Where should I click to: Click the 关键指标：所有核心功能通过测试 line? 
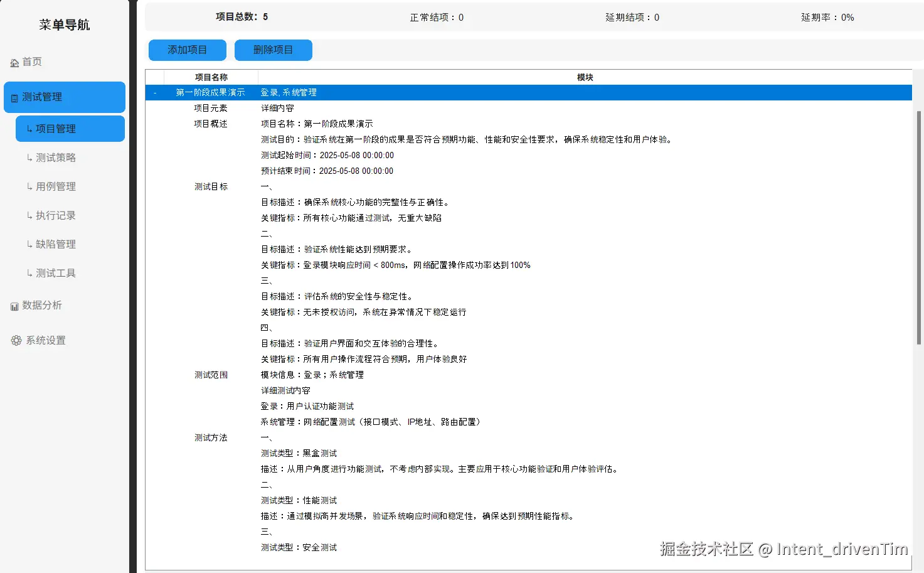tap(351, 218)
